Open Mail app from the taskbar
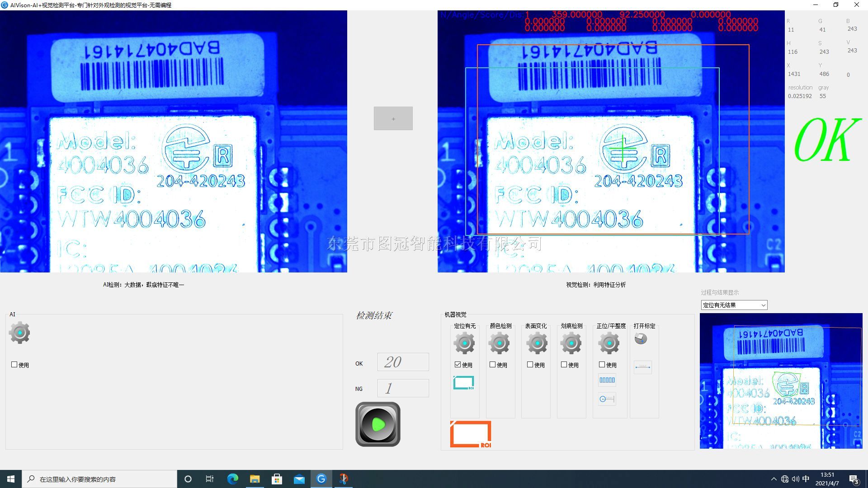 (299, 479)
